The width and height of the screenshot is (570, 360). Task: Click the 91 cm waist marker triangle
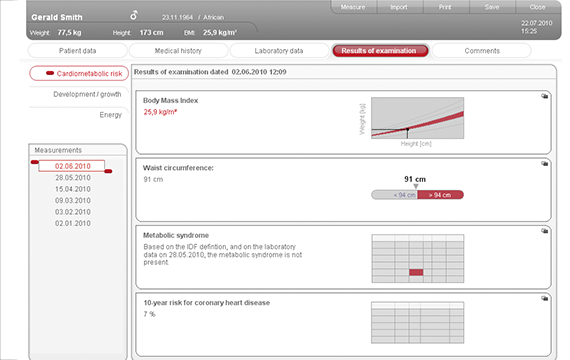(x=416, y=186)
